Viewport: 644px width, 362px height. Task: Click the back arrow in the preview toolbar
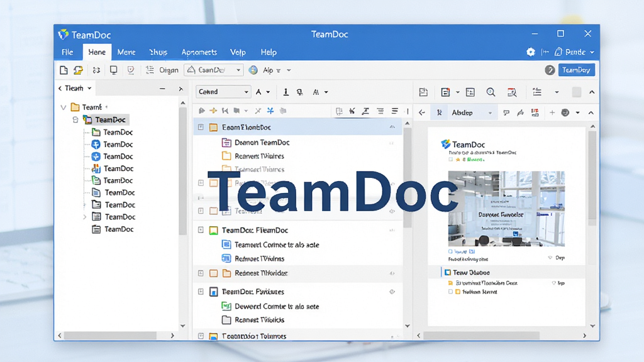click(x=422, y=112)
